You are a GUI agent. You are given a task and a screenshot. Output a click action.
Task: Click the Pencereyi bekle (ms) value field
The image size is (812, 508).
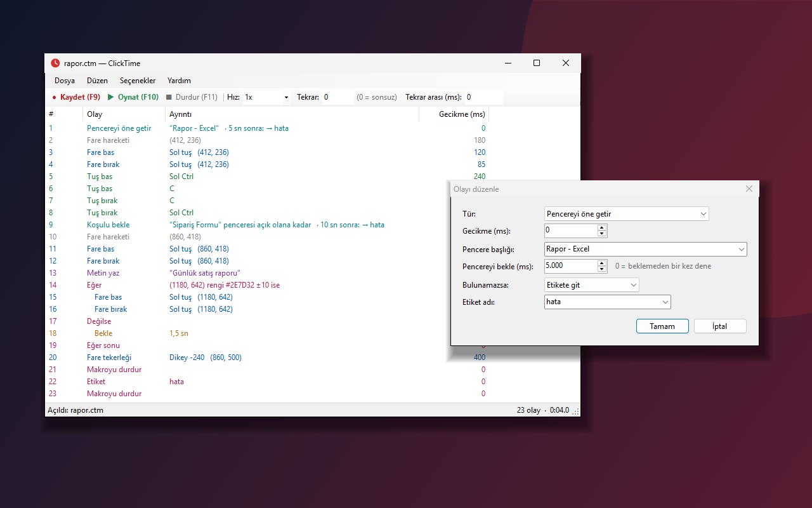571,266
